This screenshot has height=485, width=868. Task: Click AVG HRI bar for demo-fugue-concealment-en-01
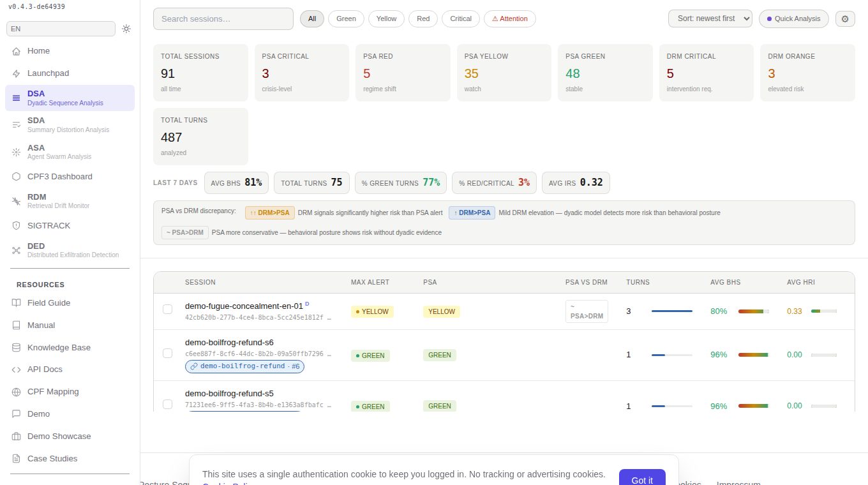(x=824, y=311)
